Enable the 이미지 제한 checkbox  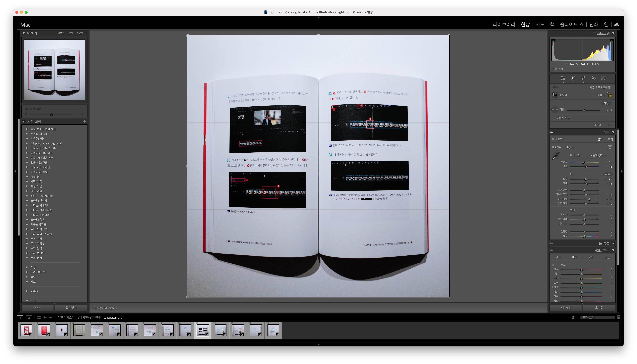coord(554,118)
